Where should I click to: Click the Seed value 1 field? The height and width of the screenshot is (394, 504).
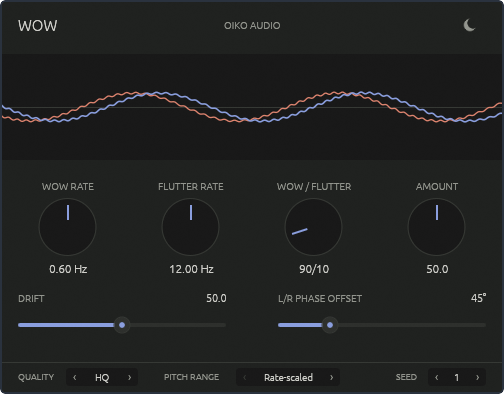point(457,377)
